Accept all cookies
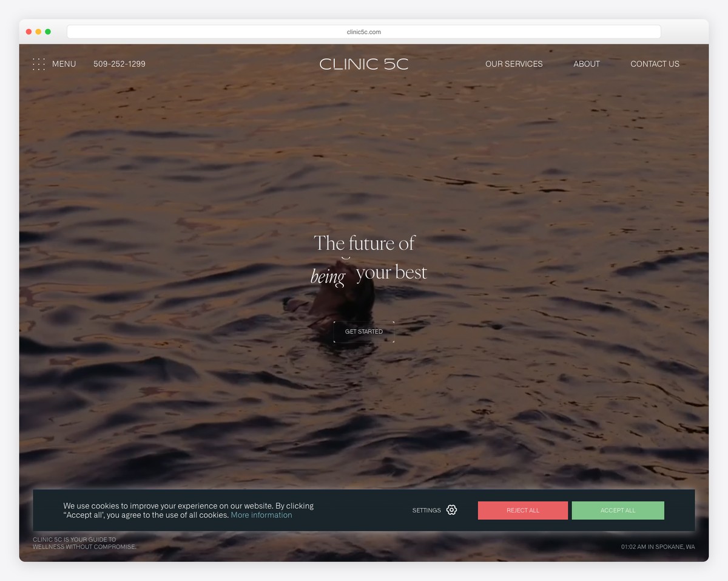 [x=618, y=510]
